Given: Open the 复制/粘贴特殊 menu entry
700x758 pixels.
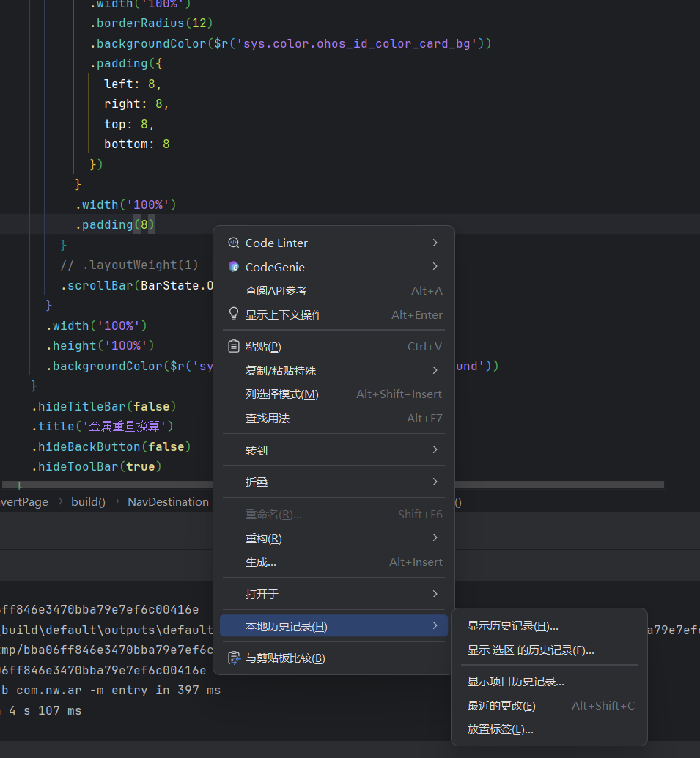Looking at the screenshot, I should (334, 370).
